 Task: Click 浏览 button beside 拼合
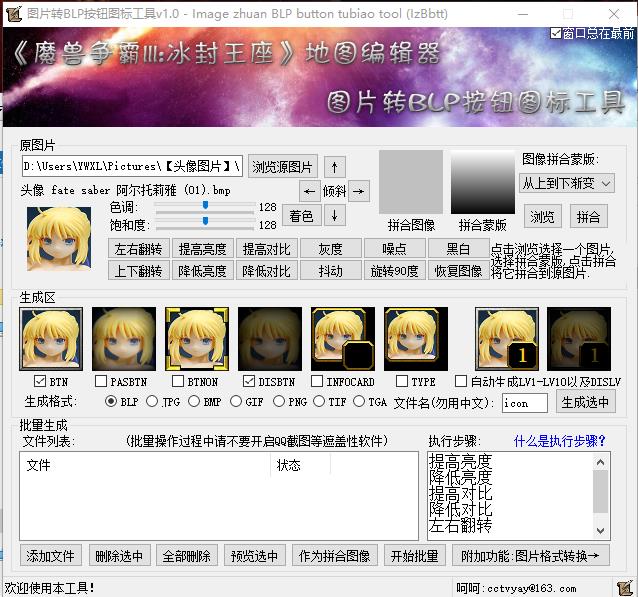pos(542,216)
